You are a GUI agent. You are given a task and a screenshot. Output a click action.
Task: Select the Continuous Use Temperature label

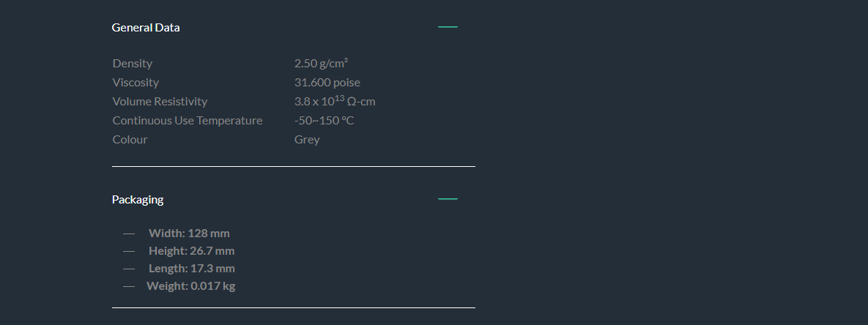187,121
